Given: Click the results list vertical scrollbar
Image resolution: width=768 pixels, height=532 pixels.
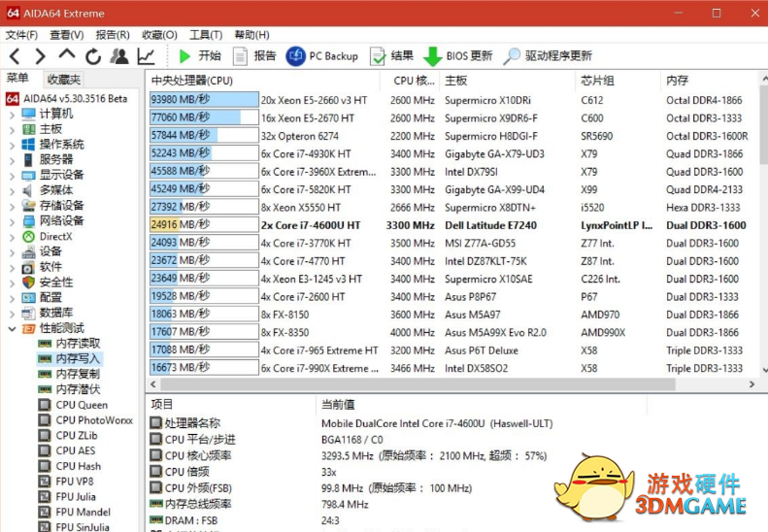Looking at the screenshot, I should pos(761,194).
